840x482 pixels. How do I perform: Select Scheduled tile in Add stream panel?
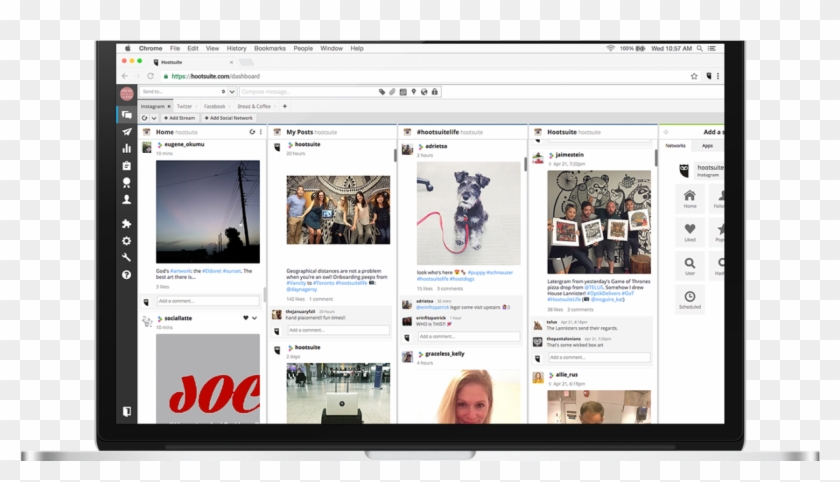690,300
